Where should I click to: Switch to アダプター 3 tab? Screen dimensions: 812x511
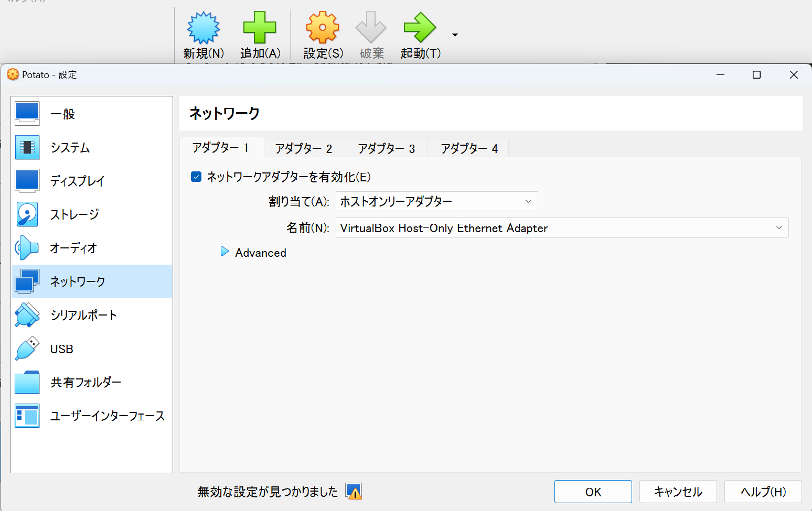[x=387, y=148]
